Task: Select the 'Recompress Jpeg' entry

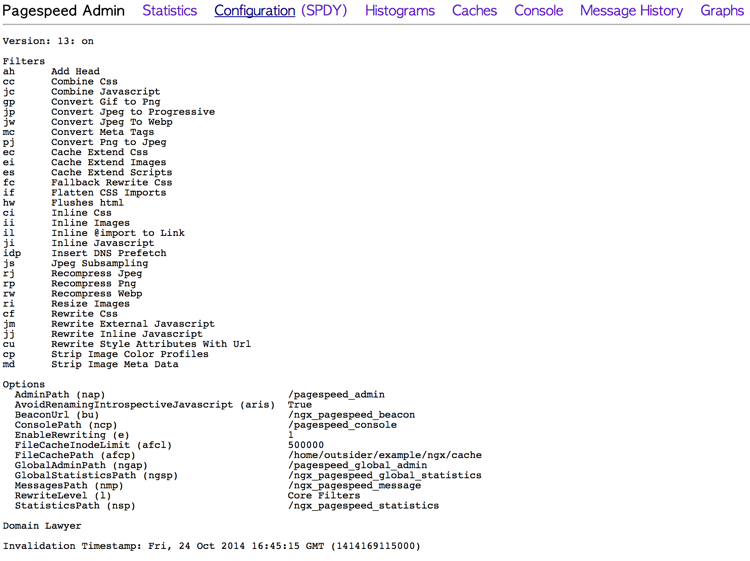Action: tap(97, 274)
